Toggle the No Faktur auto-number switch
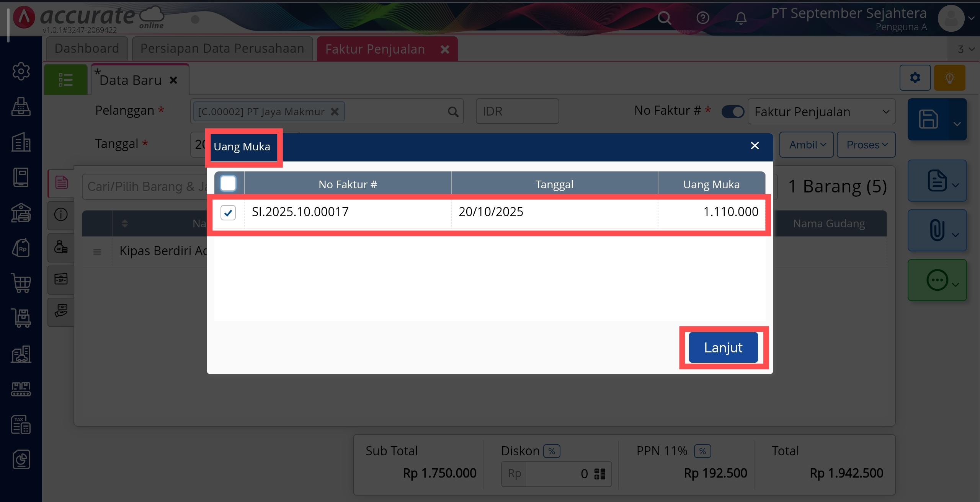The image size is (980, 502). (733, 112)
